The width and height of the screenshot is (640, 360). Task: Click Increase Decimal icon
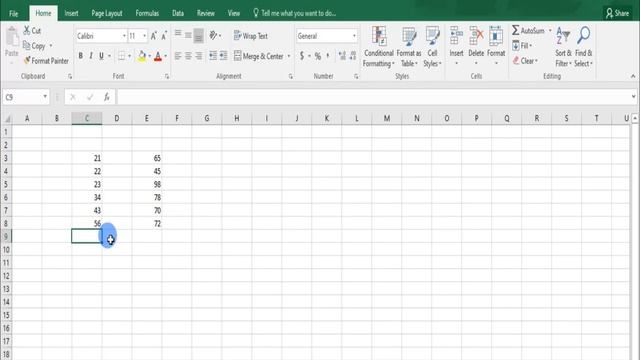click(342, 56)
